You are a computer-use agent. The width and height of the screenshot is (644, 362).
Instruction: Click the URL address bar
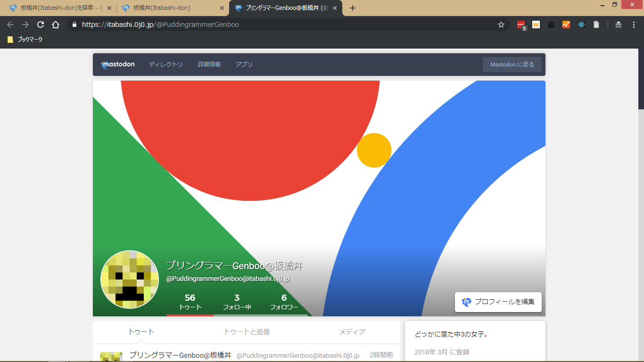[x=283, y=25]
